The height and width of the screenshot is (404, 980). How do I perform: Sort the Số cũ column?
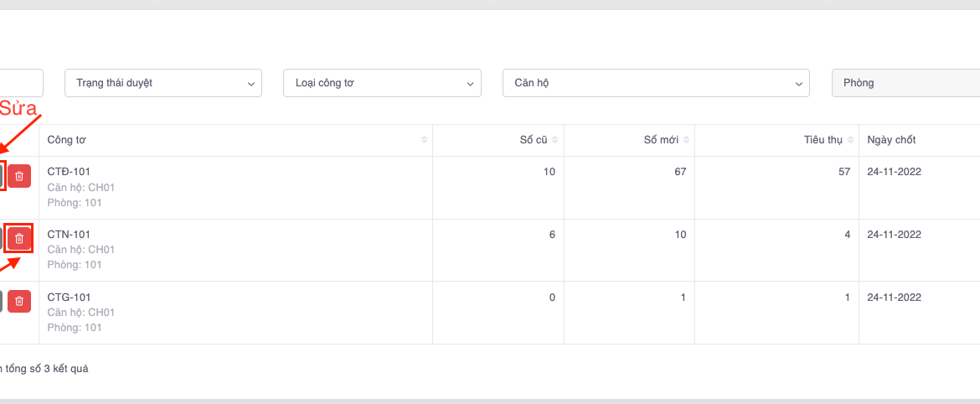coord(554,139)
